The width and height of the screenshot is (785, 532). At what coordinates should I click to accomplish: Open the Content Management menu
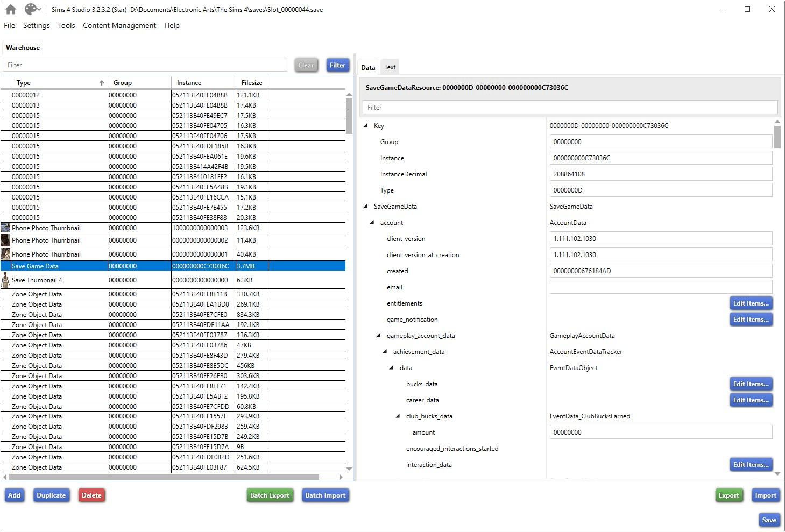coord(119,25)
